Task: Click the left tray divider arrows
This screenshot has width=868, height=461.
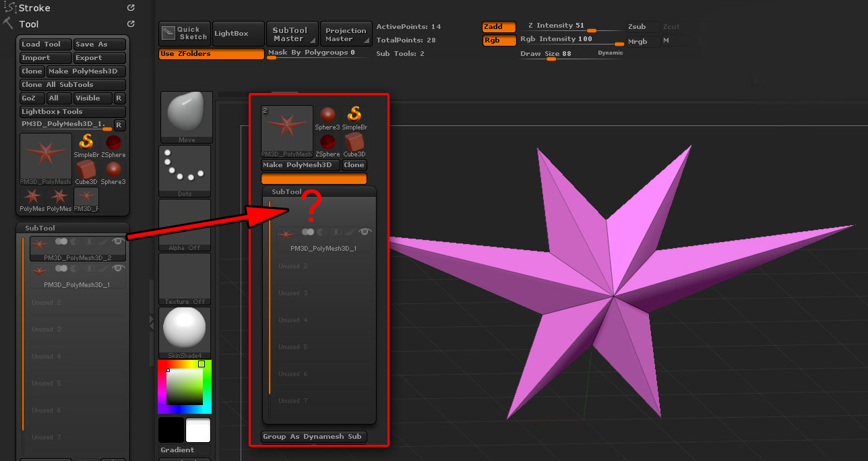Action: (x=152, y=324)
